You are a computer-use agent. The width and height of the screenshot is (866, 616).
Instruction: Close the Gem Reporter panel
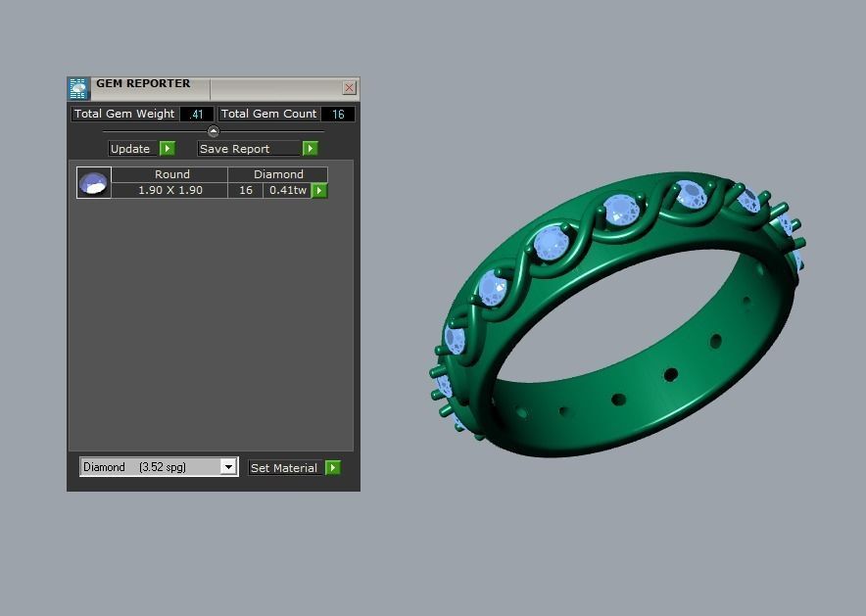(x=349, y=88)
